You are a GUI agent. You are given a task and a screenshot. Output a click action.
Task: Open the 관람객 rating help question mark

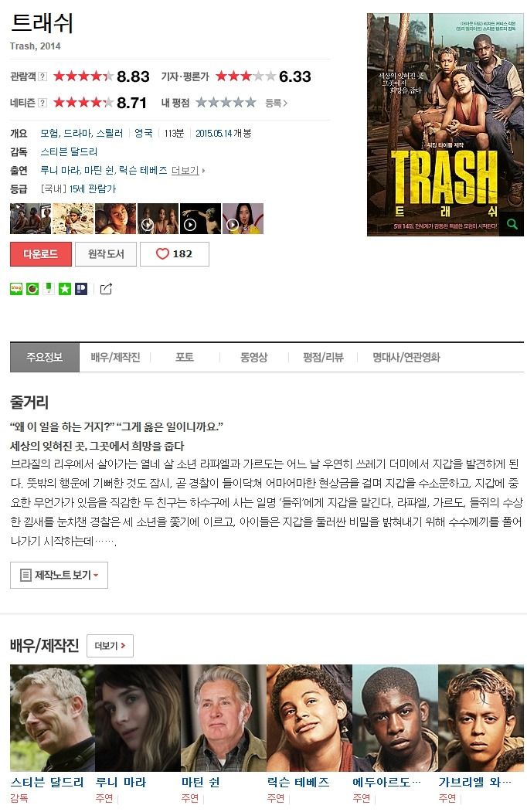[42, 76]
